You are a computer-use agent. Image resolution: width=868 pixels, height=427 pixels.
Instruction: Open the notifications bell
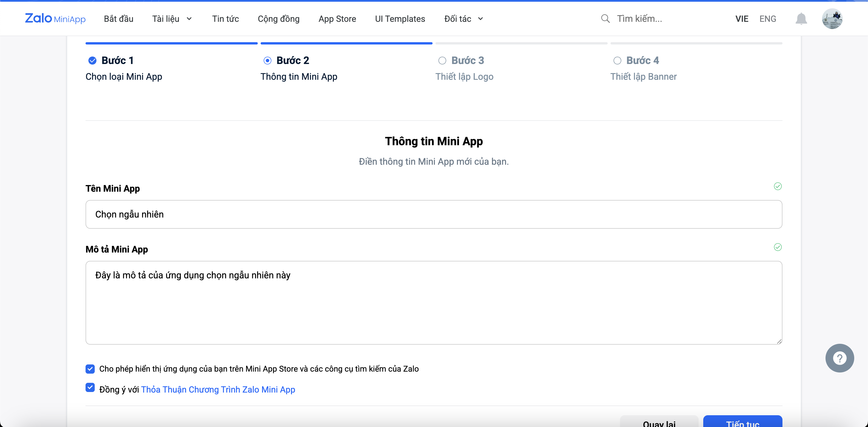click(801, 19)
